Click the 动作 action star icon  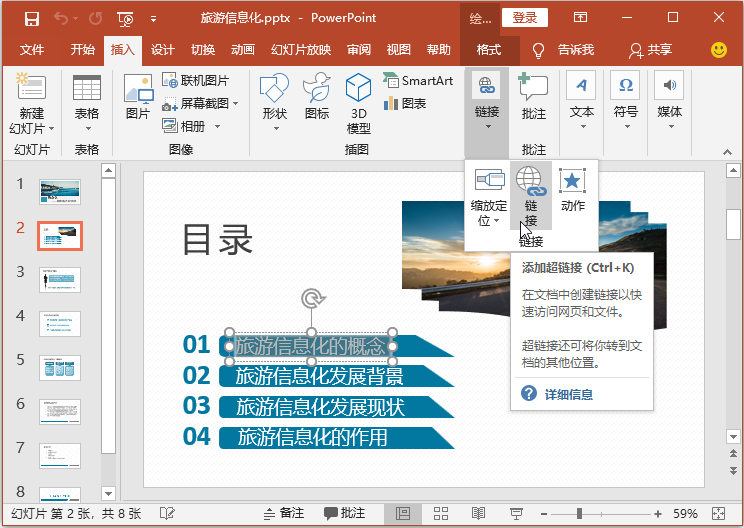tap(573, 189)
